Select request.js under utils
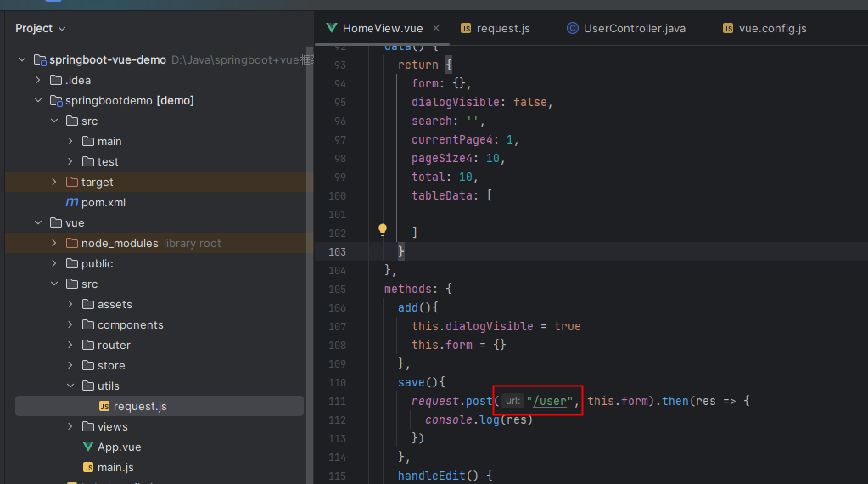 pyautogui.click(x=160, y=406)
